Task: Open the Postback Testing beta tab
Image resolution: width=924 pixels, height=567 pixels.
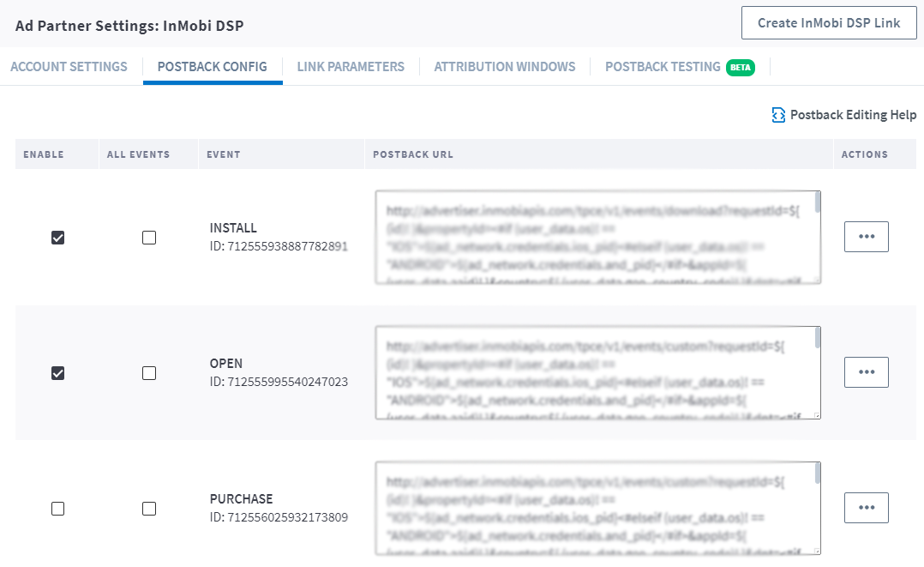Action: (x=680, y=67)
